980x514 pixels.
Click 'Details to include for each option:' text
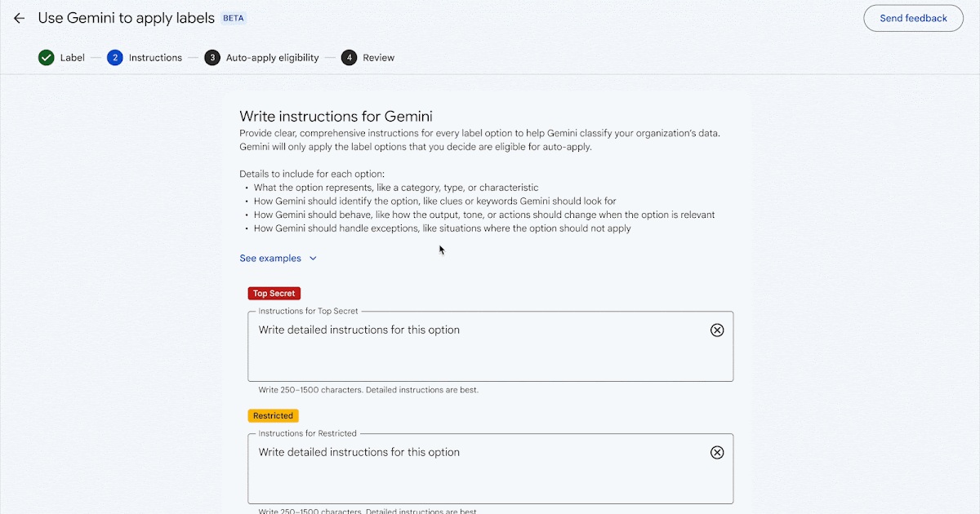coord(312,174)
